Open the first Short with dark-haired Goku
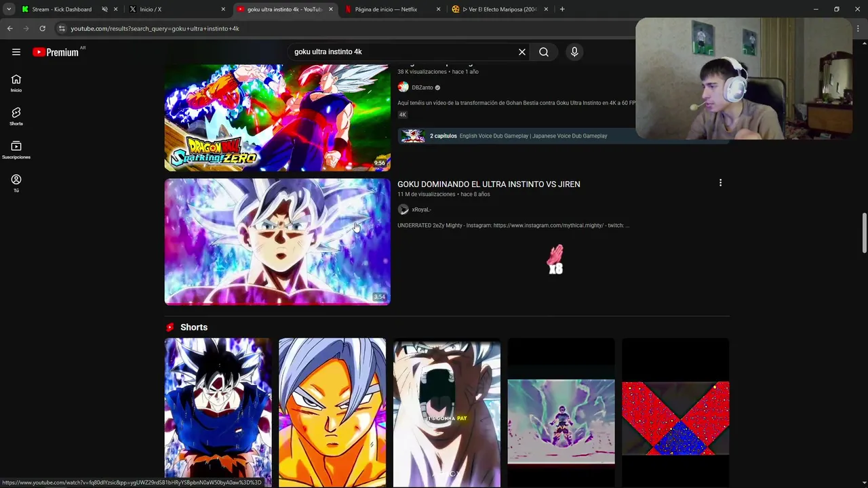 [218, 413]
